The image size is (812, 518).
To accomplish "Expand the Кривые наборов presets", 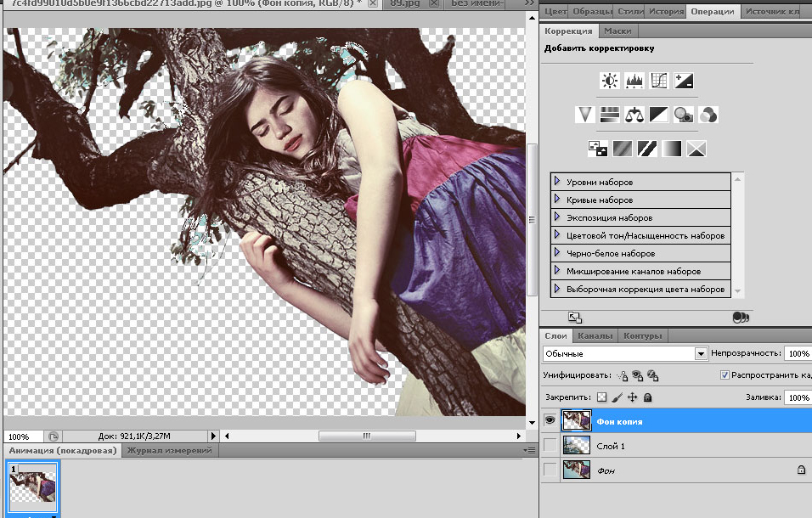I will pyautogui.click(x=557, y=200).
